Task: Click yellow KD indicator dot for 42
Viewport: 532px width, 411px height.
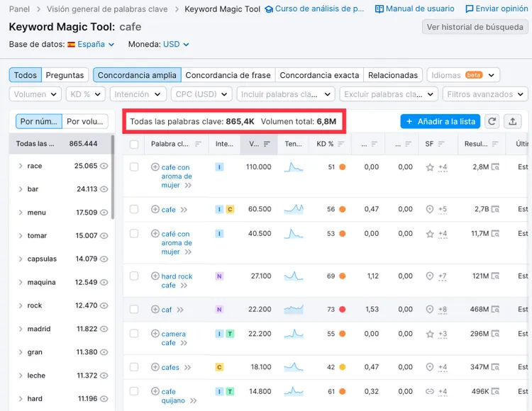Action: point(343,367)
